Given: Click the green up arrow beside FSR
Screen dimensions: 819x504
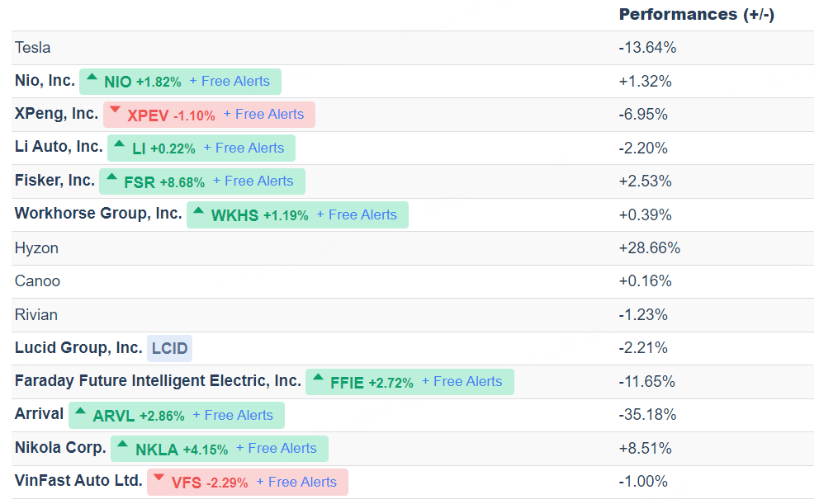Looking at the screenshot, I should pos(111,177).
